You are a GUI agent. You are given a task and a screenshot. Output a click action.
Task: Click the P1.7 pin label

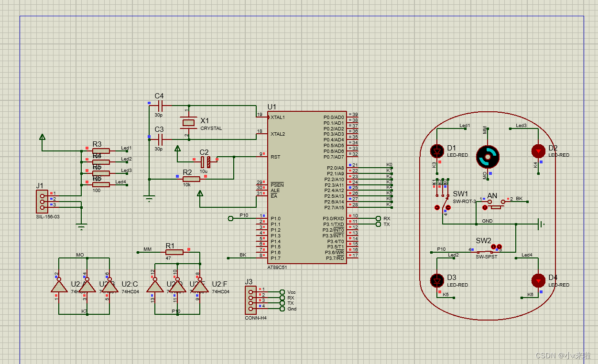click(275, 258)
